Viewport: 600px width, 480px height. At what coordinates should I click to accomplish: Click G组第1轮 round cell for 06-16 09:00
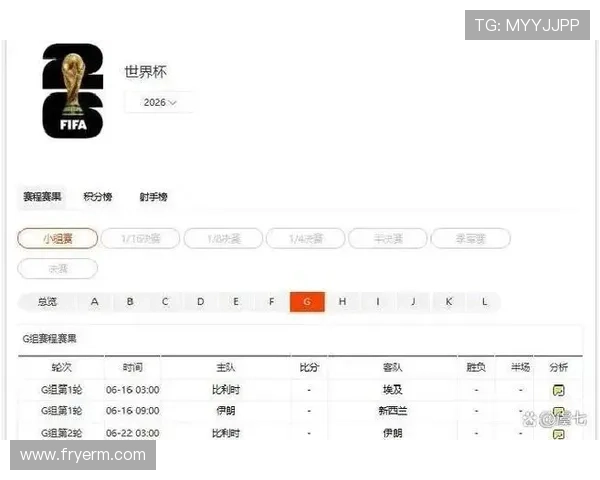[x=61, y=411]
